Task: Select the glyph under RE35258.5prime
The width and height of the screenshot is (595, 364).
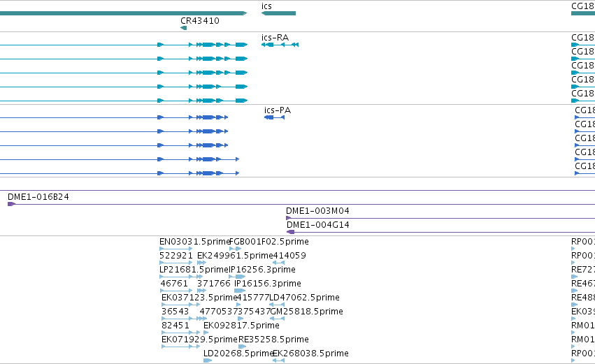Action: 243,347
